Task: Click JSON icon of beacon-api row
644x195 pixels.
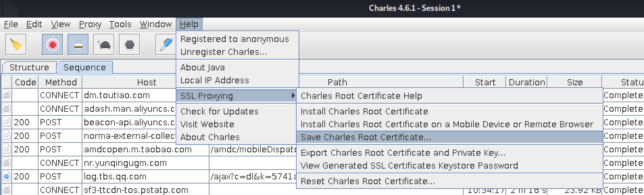Action: (6, 122)
